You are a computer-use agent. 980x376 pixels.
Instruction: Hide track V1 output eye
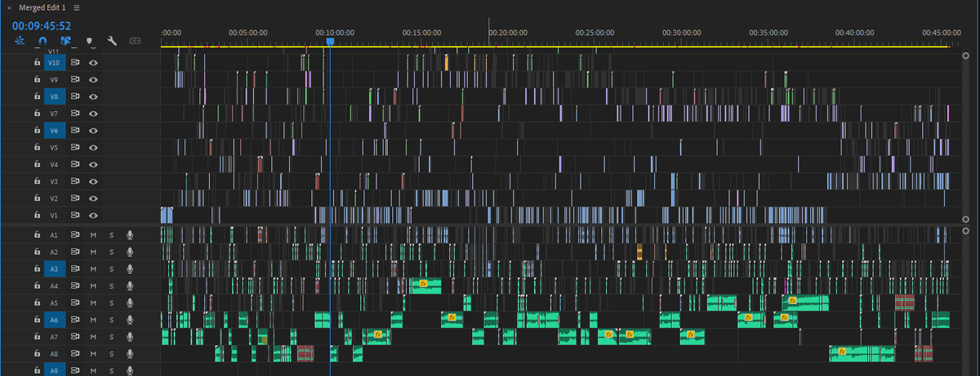94,216
